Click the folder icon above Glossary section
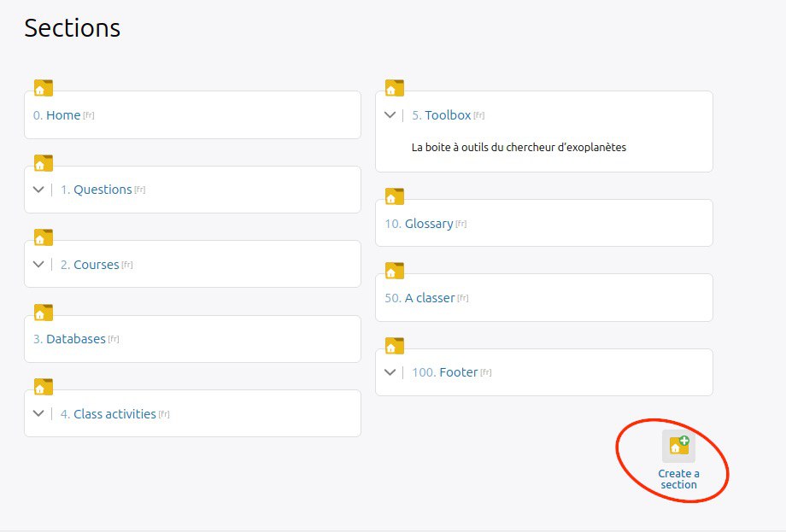Viewport: 786px width, 532px height. coord(395,196)
